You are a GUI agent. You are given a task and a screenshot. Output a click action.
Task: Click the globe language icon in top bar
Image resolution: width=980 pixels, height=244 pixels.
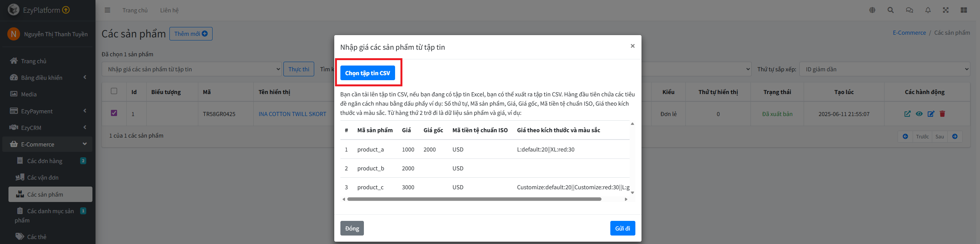[x=872, y=10]
